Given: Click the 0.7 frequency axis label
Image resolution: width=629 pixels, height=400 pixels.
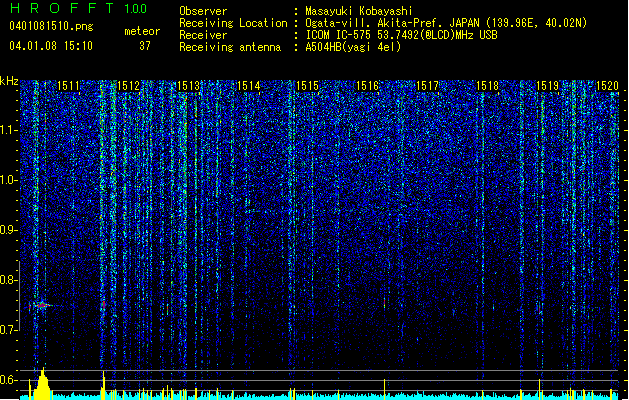Looking at the screenshot, I should pyautogui.click(x=9, y=330).
